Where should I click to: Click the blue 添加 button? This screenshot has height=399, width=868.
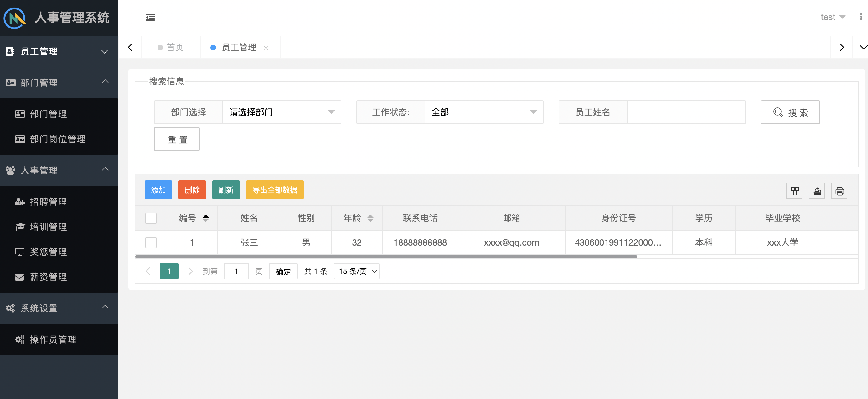158,190
